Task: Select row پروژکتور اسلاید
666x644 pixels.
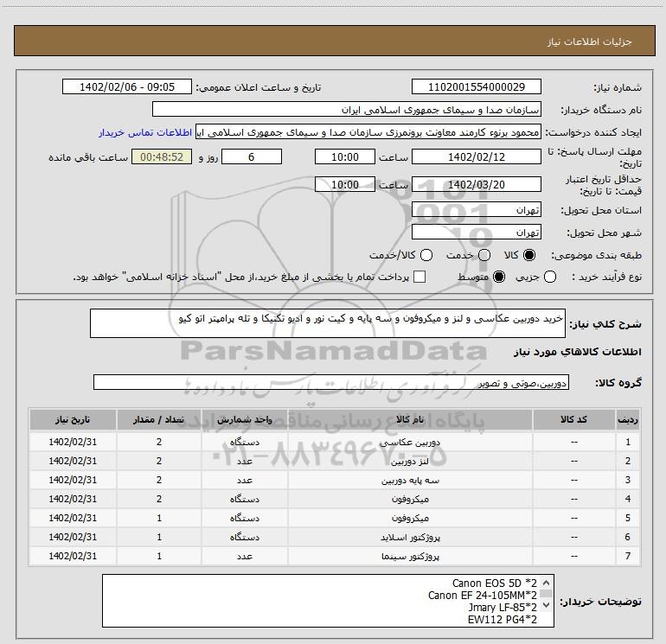Action: click(x=335, y=537)
